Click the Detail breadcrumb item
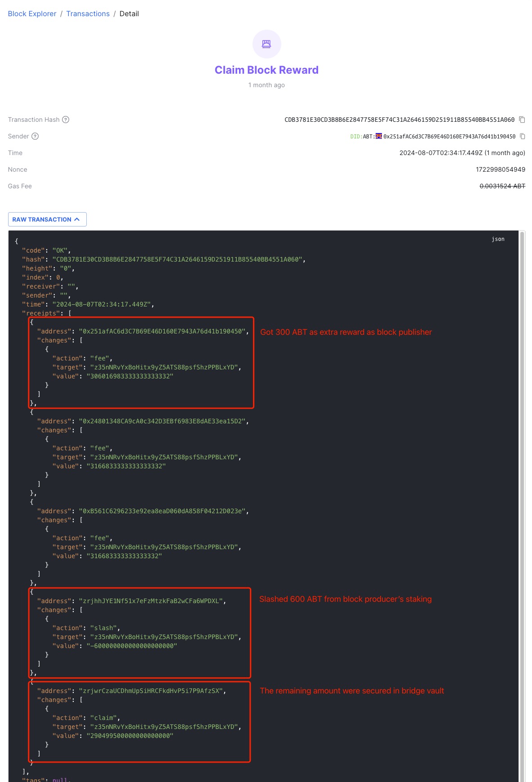The width and height of the screenshot is (532, 782). pyautogui.click(x=129, y=13)
